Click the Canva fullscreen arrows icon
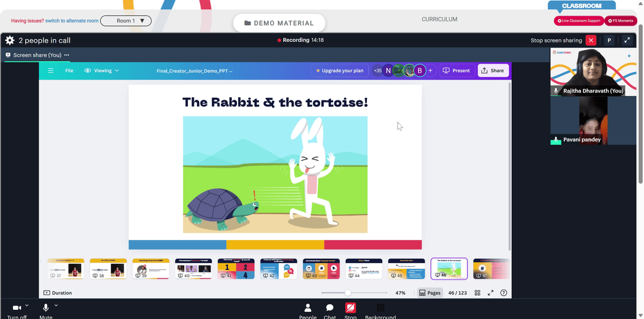Viewport: 644px width, 319px height. [490, 293]
